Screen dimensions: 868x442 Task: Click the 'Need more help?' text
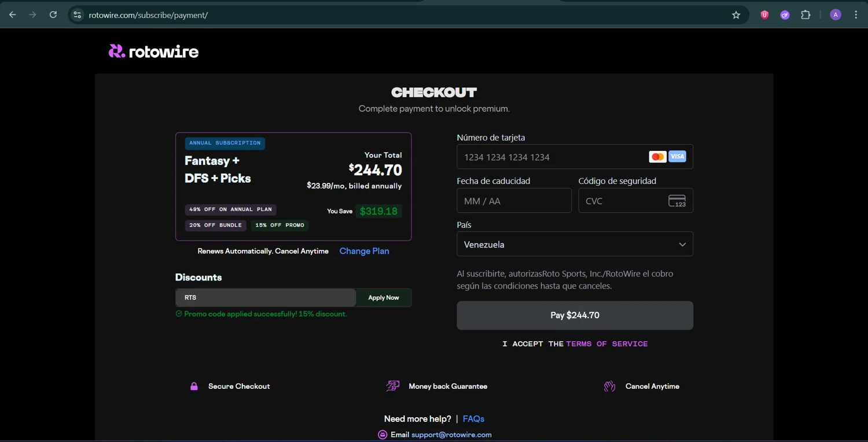(417, 419)
